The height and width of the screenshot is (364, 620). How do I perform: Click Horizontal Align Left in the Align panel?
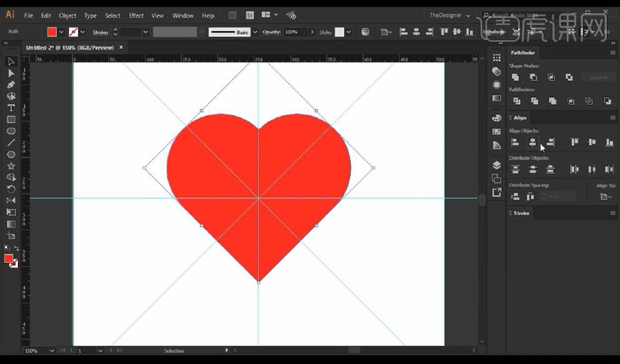click(515, 143)
